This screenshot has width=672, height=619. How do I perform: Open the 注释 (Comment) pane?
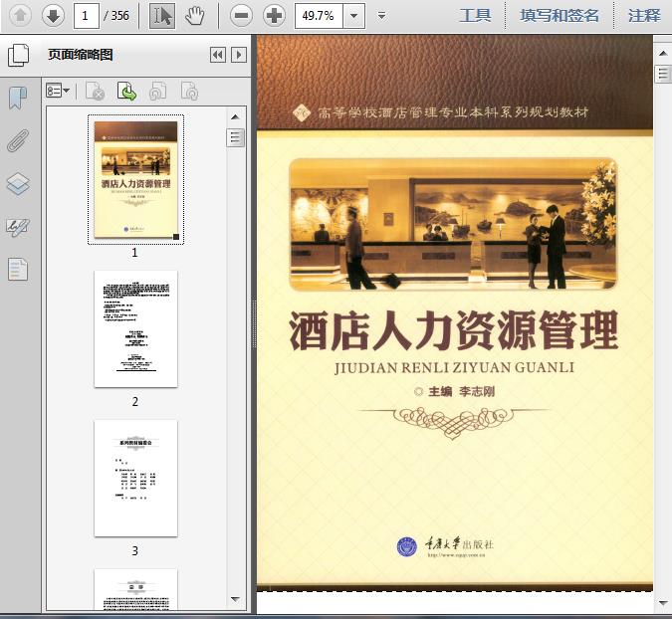pos(644,15)
